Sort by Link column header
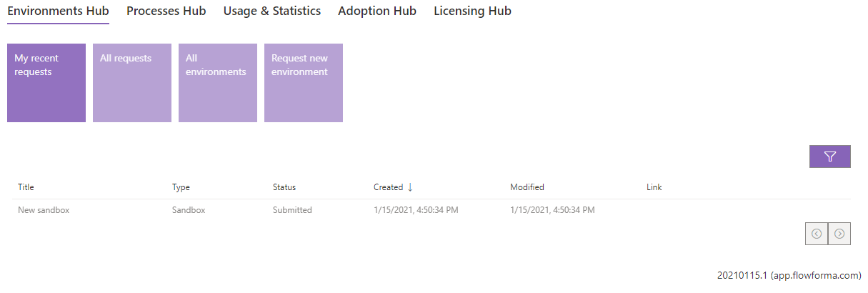This screenshot has height=293, width=868. pos(654,187)
